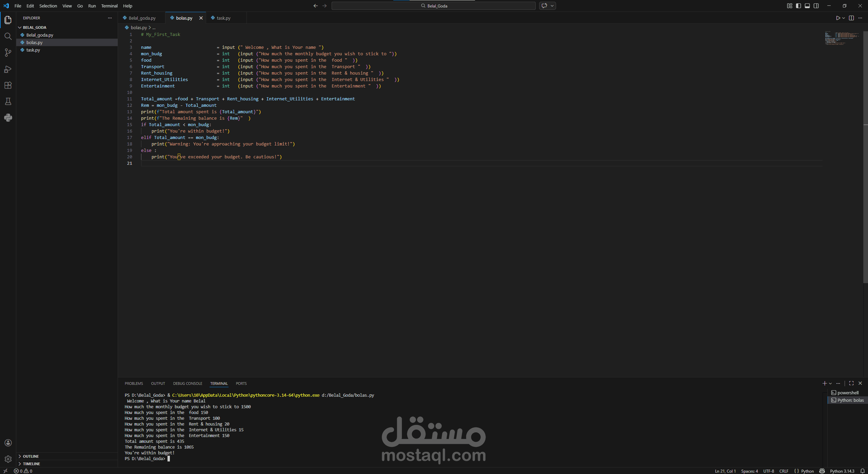Toggle the secondary sidebar visibility
The width and height of the screenshot is (868, 474).
[x=816, y=6]
